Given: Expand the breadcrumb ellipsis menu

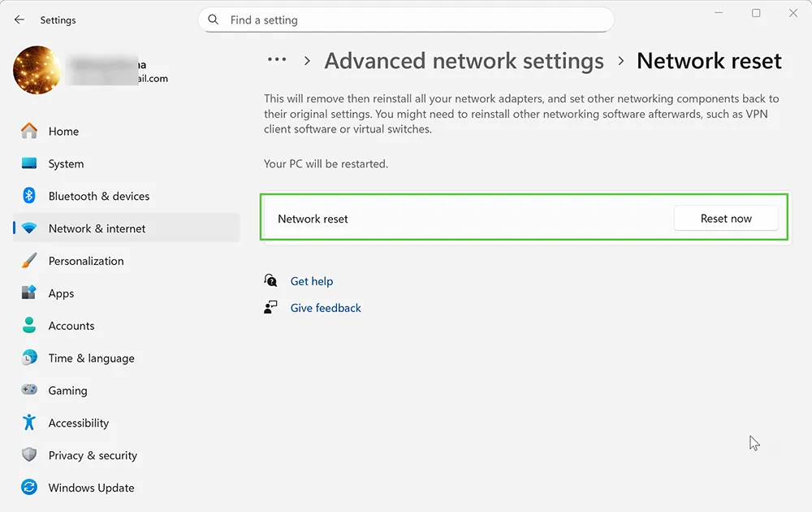Looking at the screenshot, I should [277, 59].
